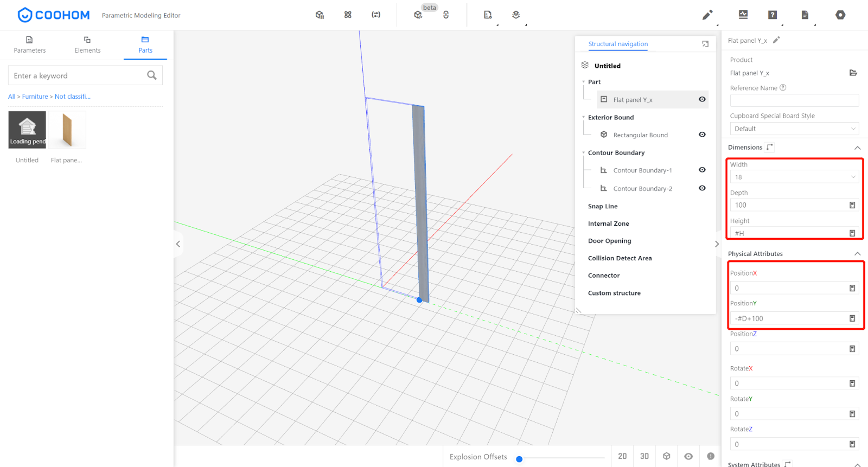Click the folder icon next to Product name
The width and height of the screenshot is (868, 467).
tap(853, 73)
